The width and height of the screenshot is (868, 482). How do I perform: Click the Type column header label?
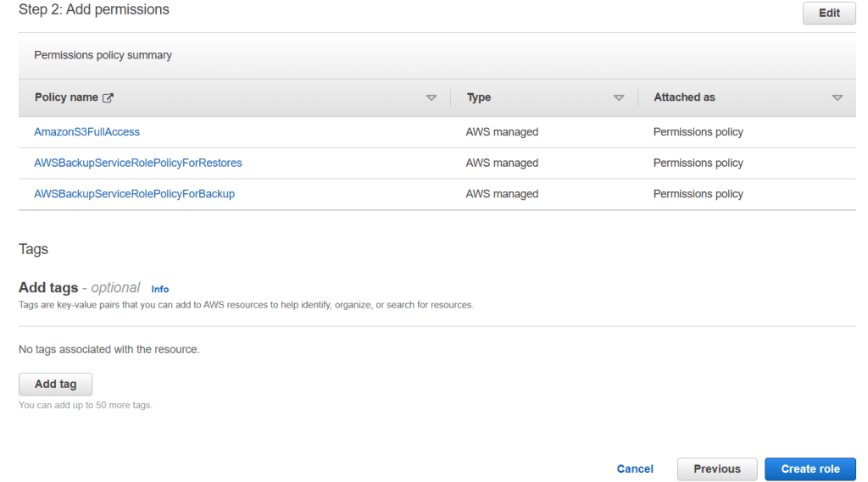(x=479, y=97)
